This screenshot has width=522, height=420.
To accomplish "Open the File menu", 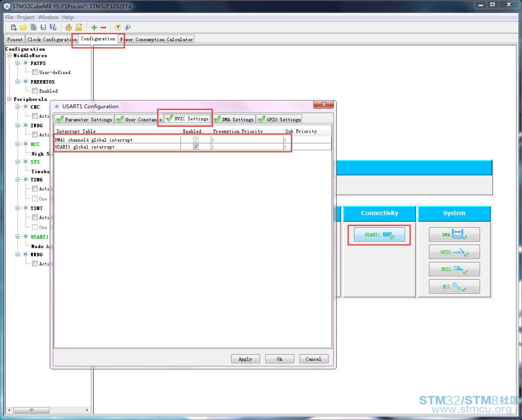I will (9, 17).
